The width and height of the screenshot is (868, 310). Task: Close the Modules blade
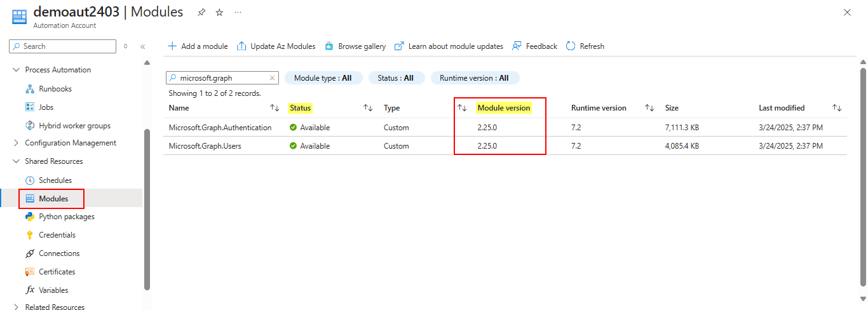[x=846, y=12]
